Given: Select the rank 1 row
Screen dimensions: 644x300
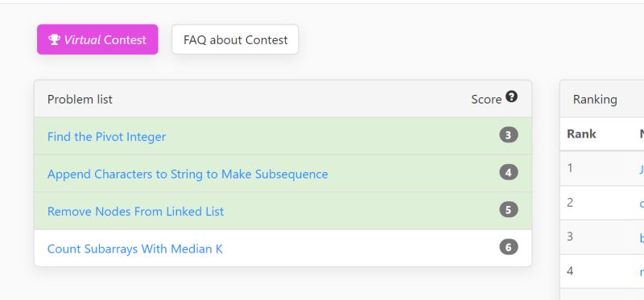Looking at the screenshot, I should 602,168.
